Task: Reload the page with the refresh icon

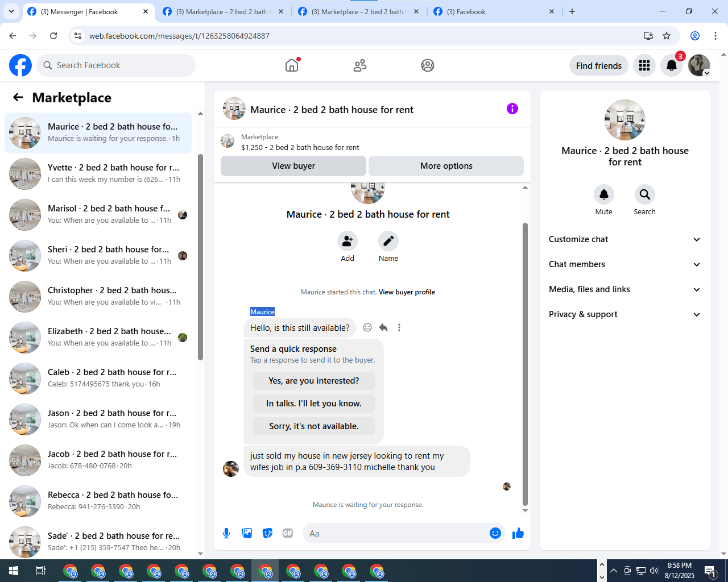Action: 53,36
